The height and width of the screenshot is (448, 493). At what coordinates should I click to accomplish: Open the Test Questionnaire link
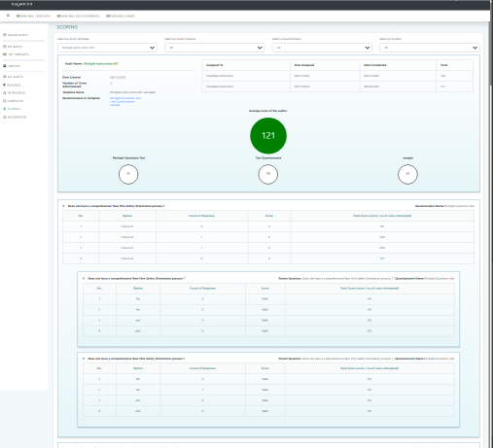tap(123, 101)
